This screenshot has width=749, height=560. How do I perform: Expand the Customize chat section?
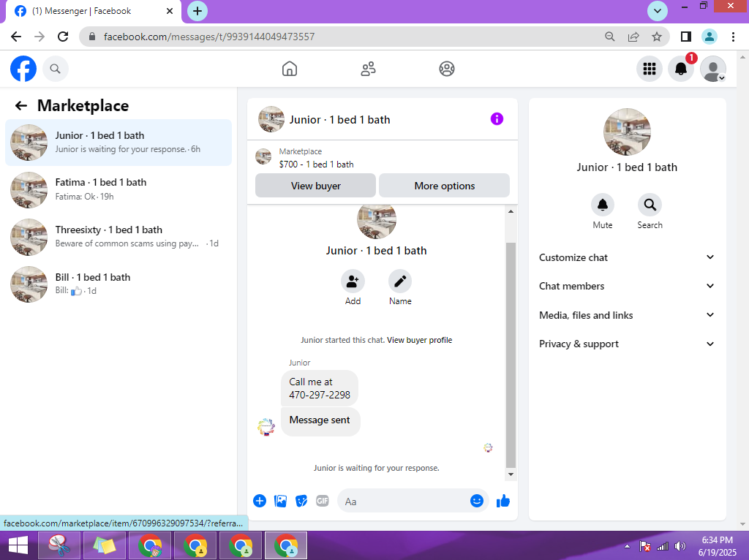627,257
